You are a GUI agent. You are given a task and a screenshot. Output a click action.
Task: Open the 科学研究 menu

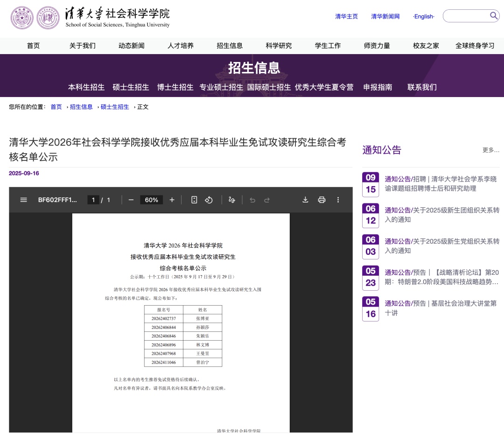coord(278,46)
